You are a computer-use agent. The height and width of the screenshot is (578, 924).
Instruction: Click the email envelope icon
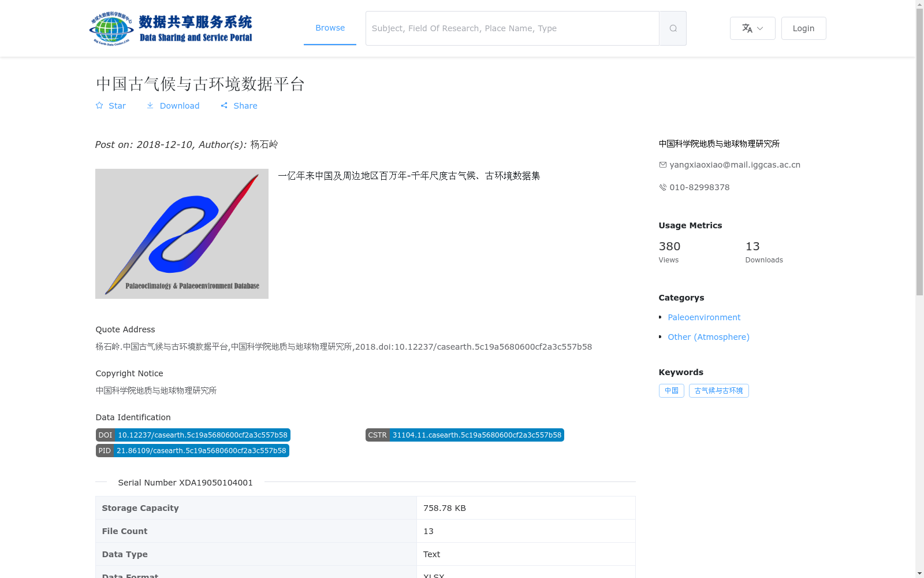pos(663,165)
